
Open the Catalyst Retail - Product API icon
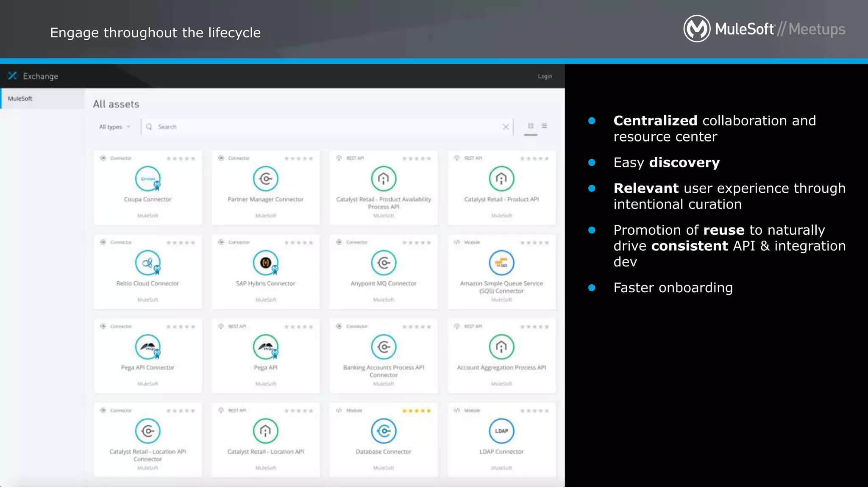(501, 179)
